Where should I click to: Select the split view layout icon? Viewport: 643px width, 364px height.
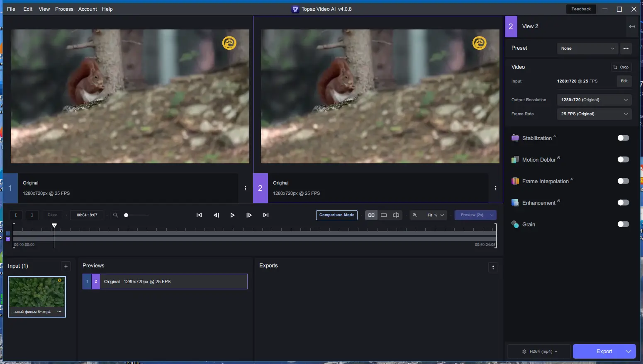pyautogui.click(x=396, y=215)
